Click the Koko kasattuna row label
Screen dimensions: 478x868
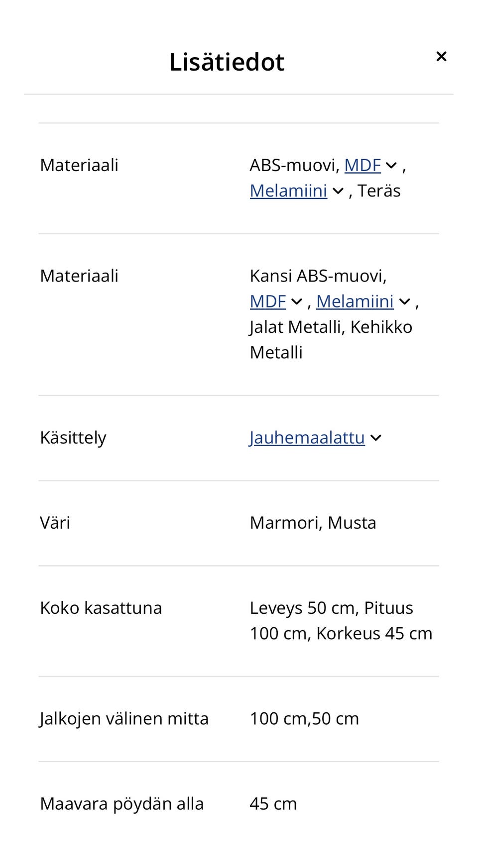(x=101, y=608)
